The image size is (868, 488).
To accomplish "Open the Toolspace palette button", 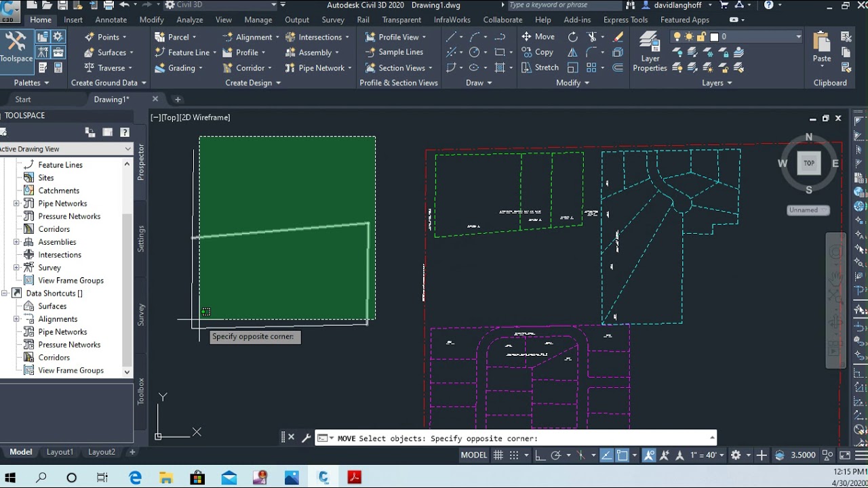I will point(16,47).
